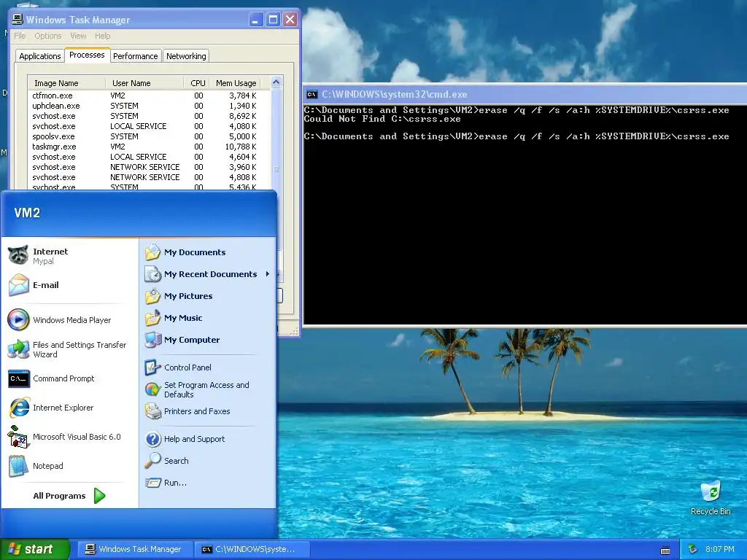Switch to the Applications tab

(40, 56)
